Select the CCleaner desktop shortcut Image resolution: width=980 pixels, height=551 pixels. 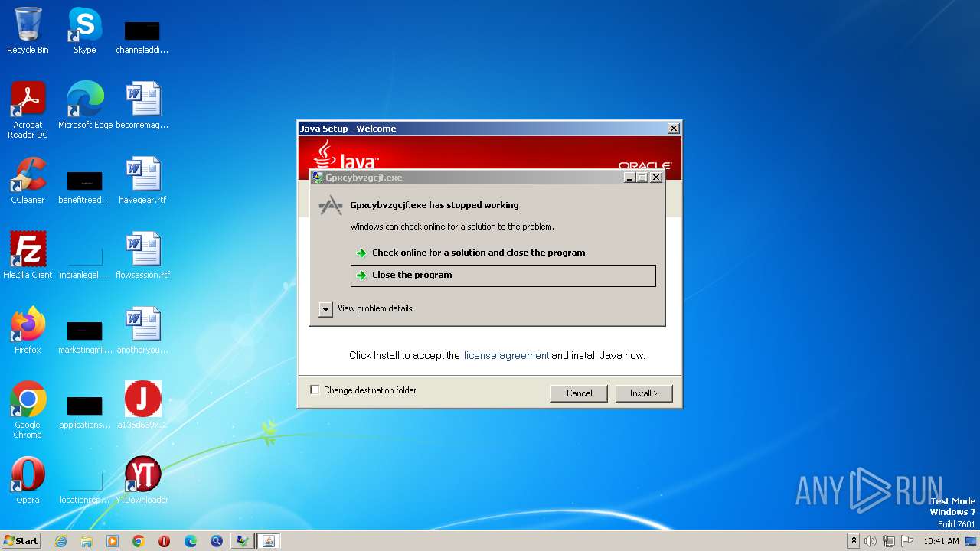click(28, 180)
